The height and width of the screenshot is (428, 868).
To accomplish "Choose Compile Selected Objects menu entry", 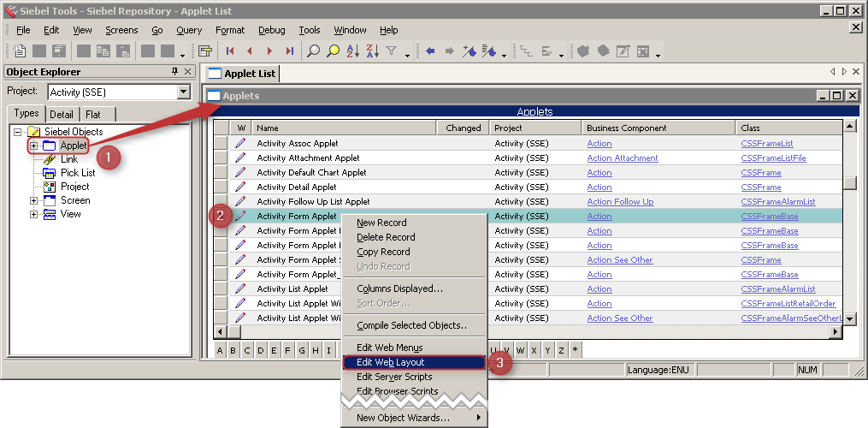I will (x=414, y=325).
